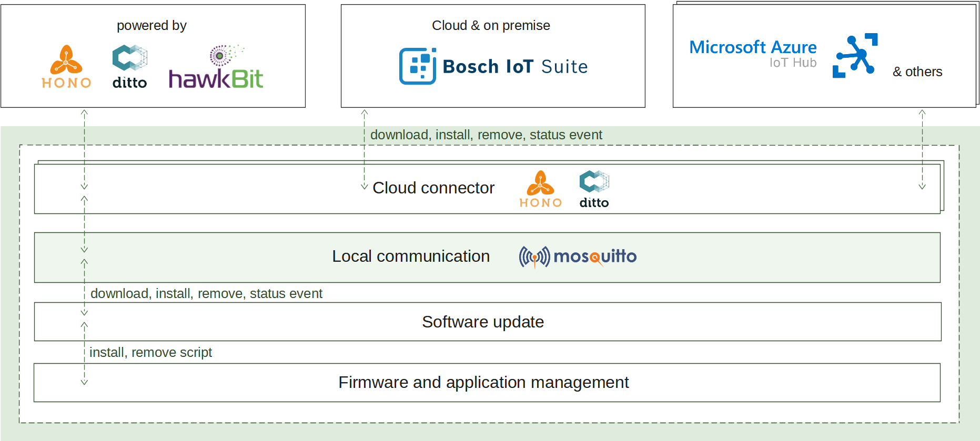Click the '& others' label
Viewport: 980px width, 441px height.
click(x=917, y=71)
